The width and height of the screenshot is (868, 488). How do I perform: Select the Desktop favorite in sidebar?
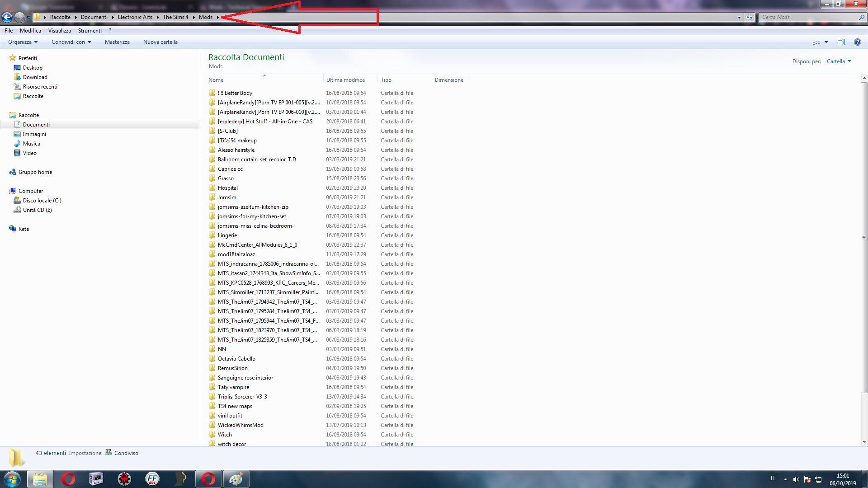click(33, 68)
